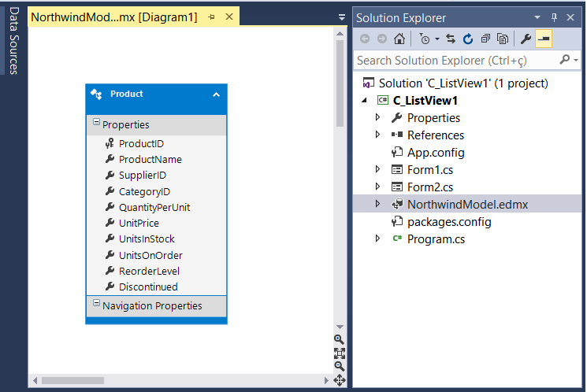Expand the Properties folder node
This screenshot has width=587, height=392.
coord(377,117)
